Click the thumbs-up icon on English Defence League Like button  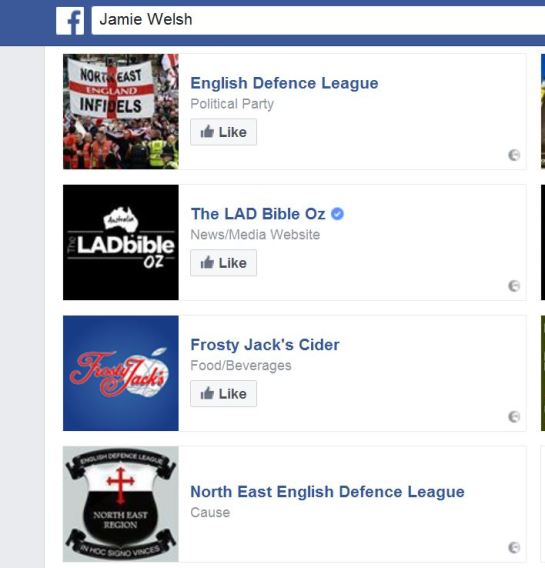(x=207, y=131)
